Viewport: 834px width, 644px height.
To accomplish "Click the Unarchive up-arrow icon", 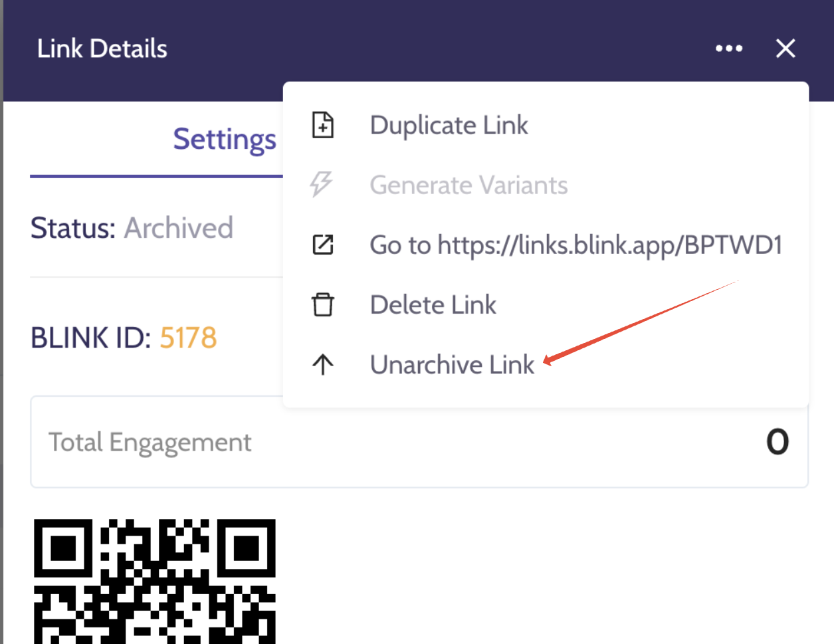I will [323, 364].
